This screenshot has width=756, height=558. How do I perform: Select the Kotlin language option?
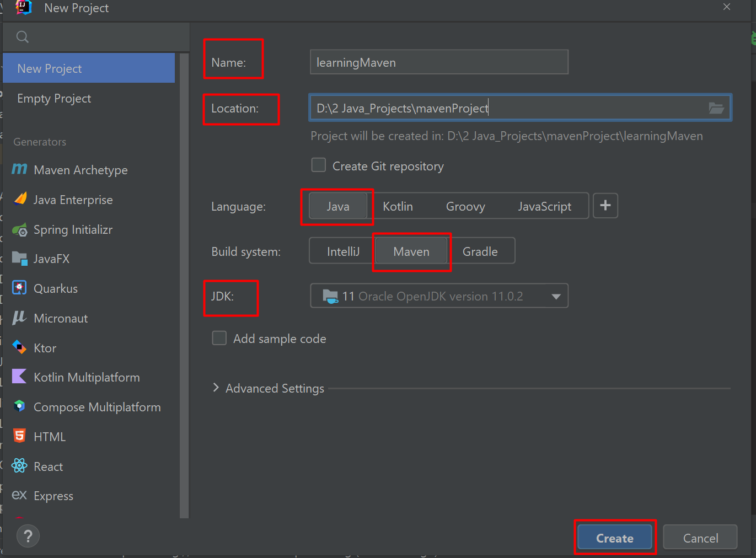(398, 206)
